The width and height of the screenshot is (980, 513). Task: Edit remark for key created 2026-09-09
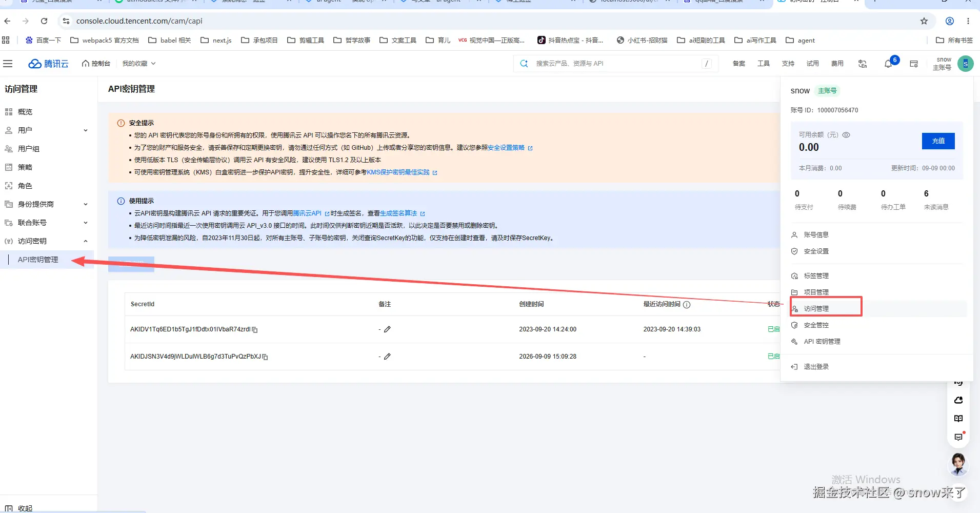click(x=387, y=357)
